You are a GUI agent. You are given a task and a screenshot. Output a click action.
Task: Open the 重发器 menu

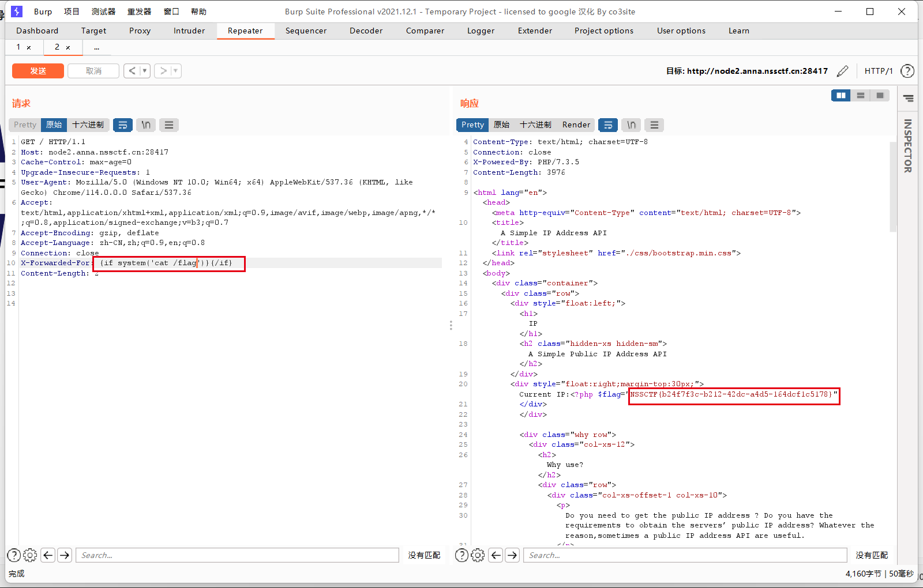coord(139,12)
